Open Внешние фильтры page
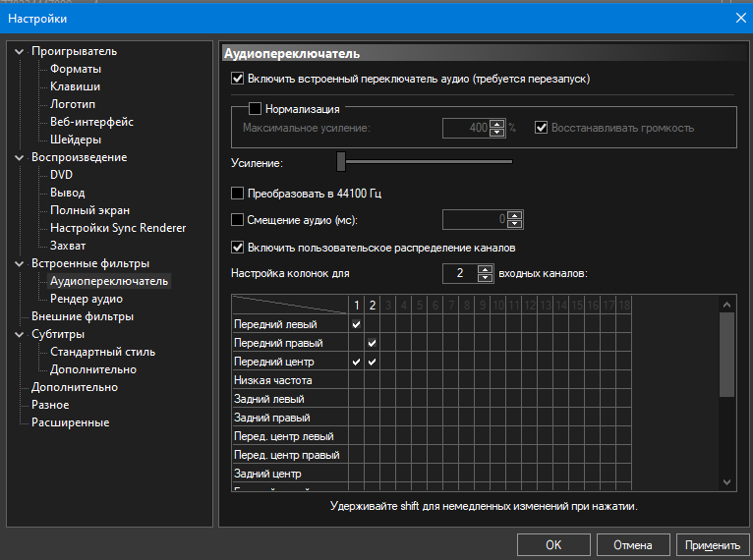This screenshot has height=560, width=753. [x=83, y=316]
